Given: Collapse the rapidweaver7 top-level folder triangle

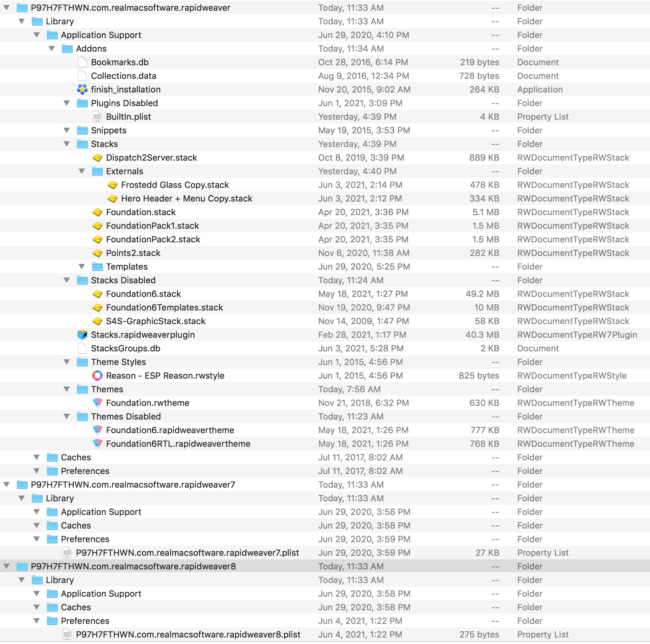Looking at the screenshot, I should pos(6,484).
